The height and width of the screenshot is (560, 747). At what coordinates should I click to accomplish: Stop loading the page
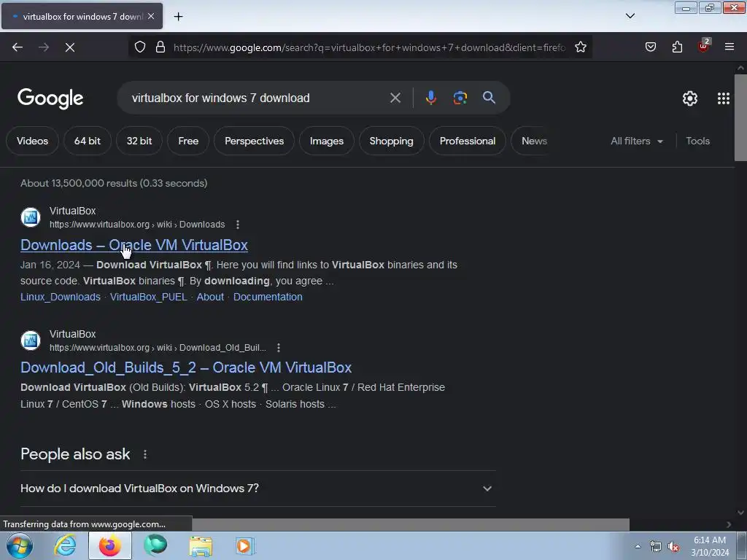click(69, 47)
